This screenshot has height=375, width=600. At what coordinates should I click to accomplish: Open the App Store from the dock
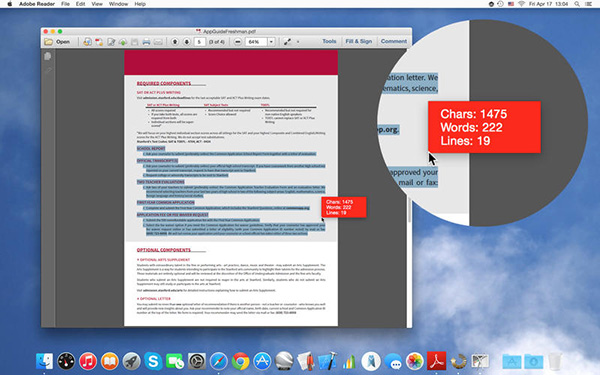coord(262,361)
